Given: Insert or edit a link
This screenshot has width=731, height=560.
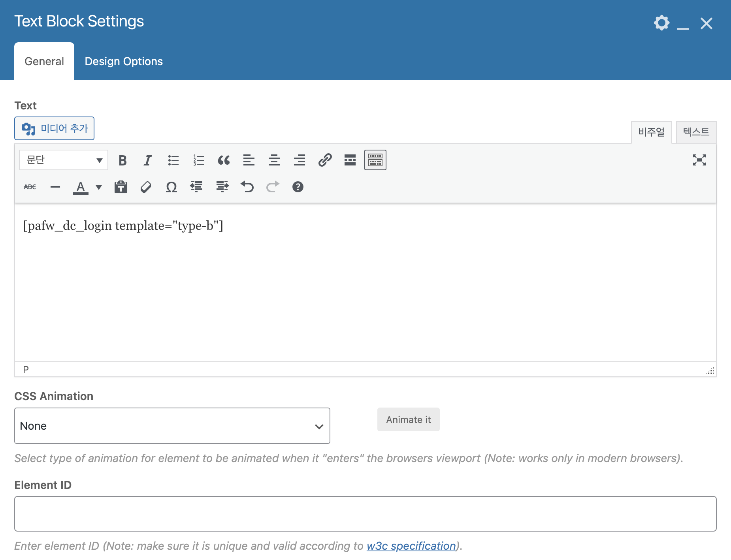Looking at the screenshot, I should tap(325, 160).
